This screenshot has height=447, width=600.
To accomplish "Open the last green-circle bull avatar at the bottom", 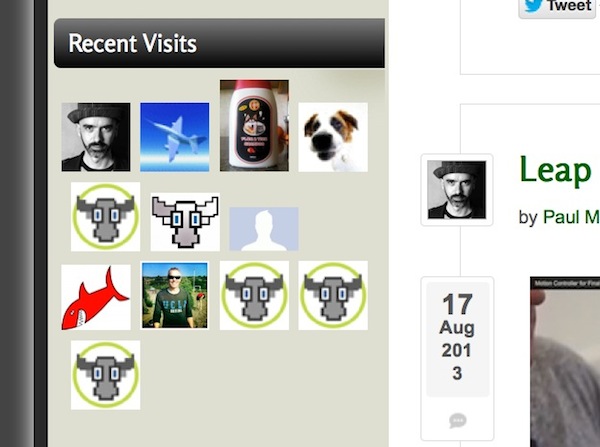I will (105, 375).
